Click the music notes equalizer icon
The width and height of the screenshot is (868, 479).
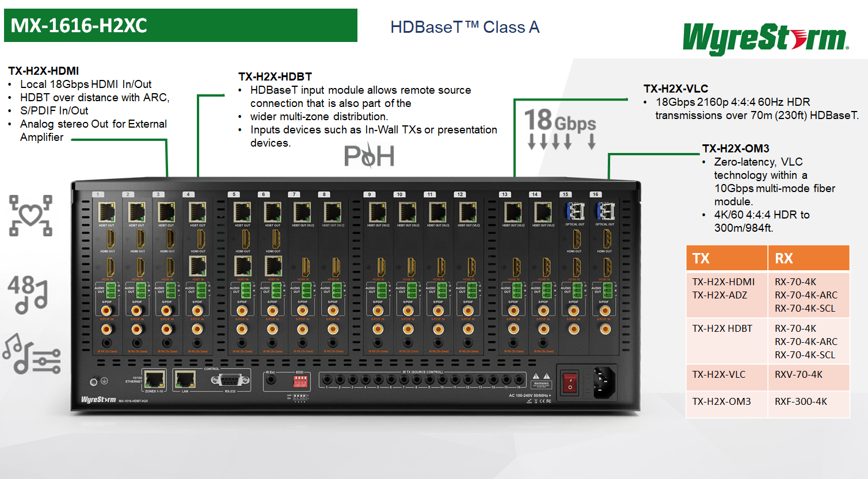[x=32, y=354]
